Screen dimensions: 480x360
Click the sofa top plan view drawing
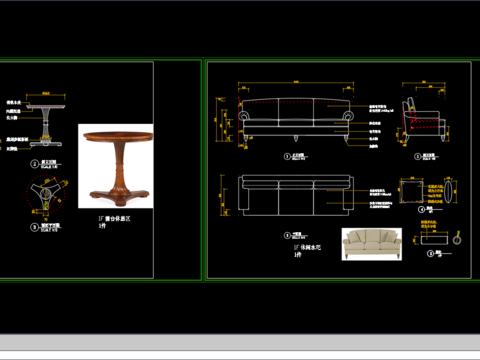click(296, 195)
